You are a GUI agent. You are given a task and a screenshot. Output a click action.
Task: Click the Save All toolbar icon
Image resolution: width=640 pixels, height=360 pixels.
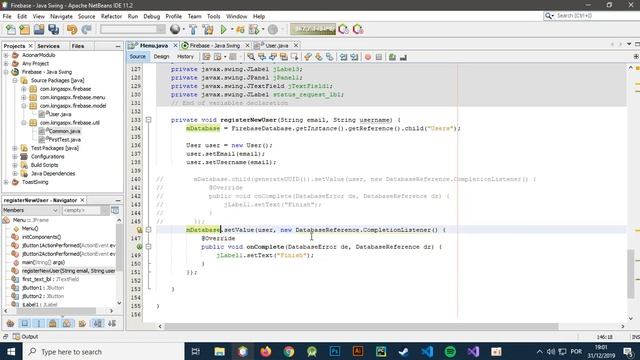(x=53, y=29)
